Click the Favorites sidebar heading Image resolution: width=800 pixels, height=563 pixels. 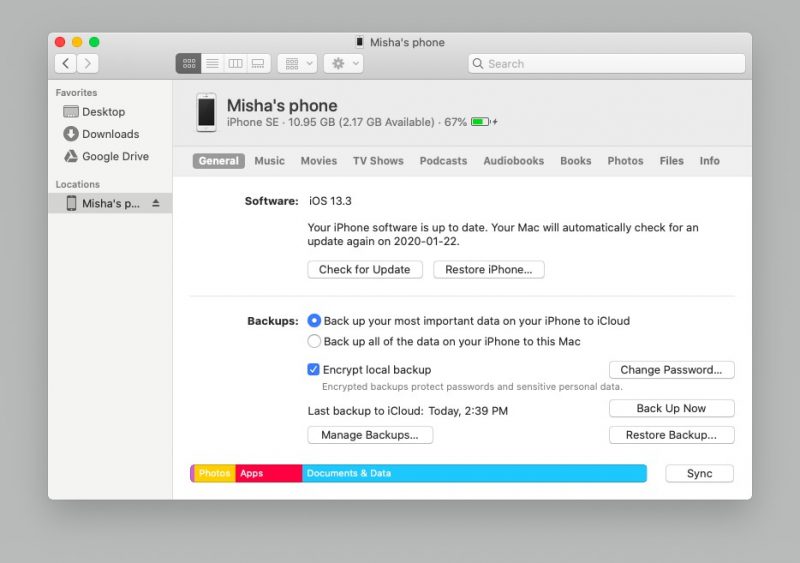pos(77,92)
